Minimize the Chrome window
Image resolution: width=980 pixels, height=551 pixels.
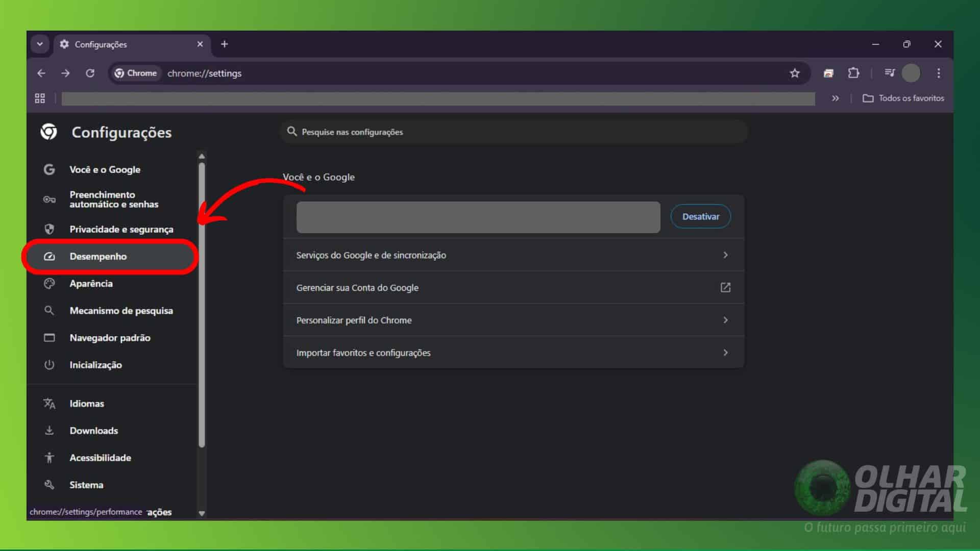tap(875, 44)
